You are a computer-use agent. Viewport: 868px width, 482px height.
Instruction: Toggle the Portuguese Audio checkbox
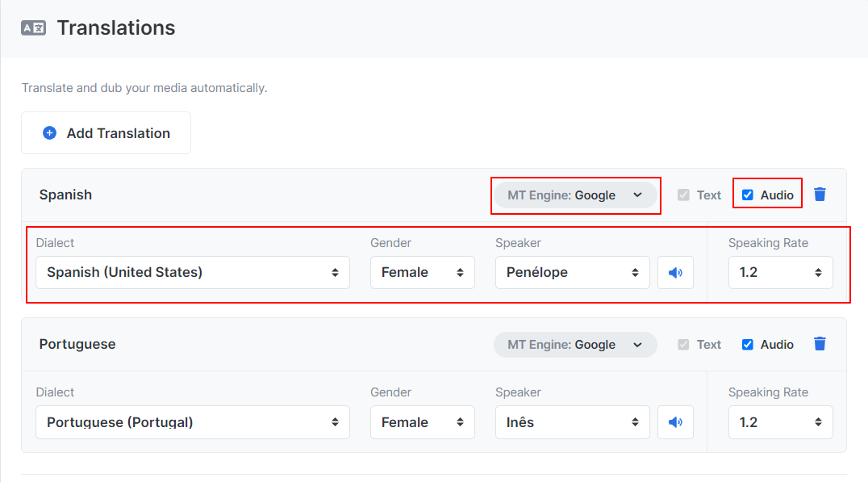point(747,345)
